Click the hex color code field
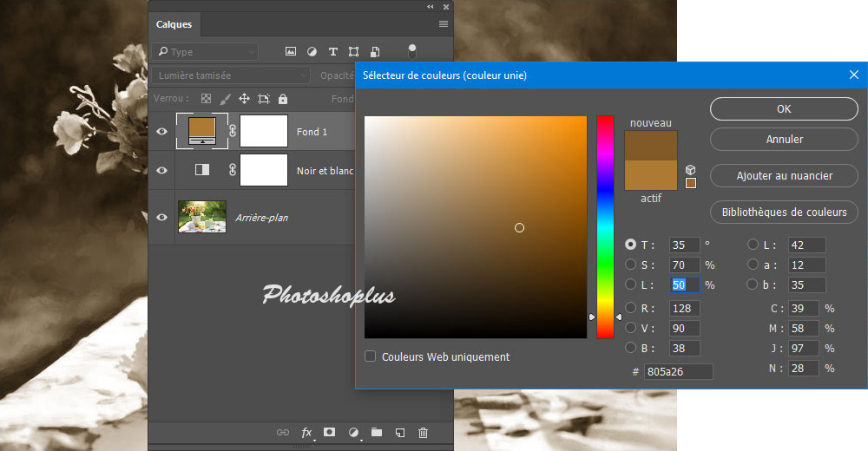Viewport: 868px width, 451px height. tap(678, 371)
